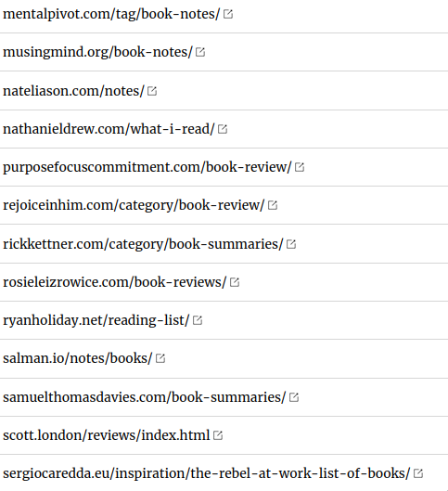448x491 pixels.
Task: Open ryanholiday.net/reading-list/ link text
Action: click(96, 320)
